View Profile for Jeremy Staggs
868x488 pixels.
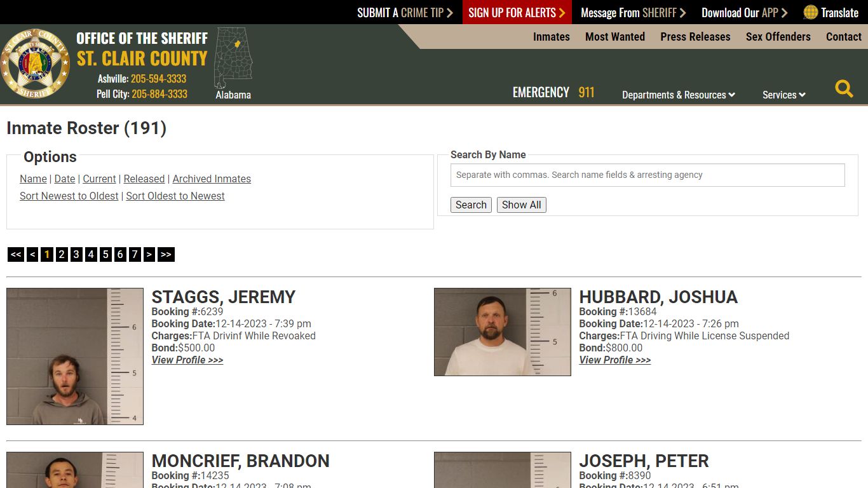[x=187, y=360]
